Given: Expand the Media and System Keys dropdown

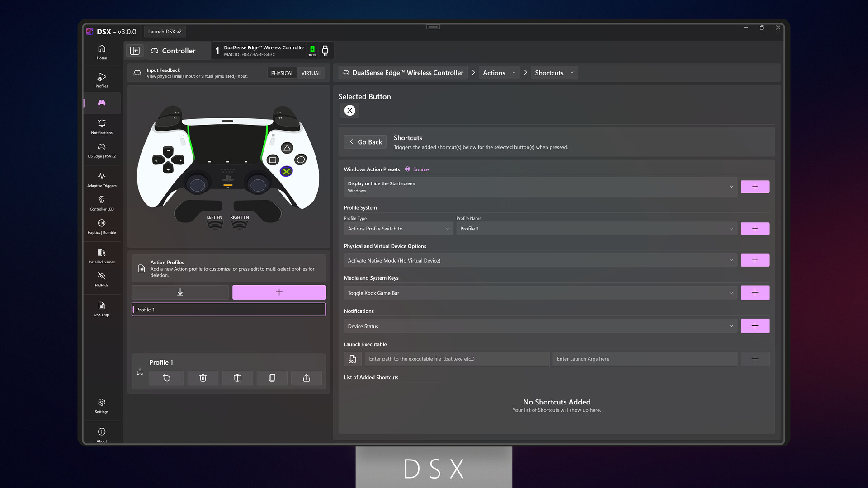Looking at the screenshot, I should (540, 293).
